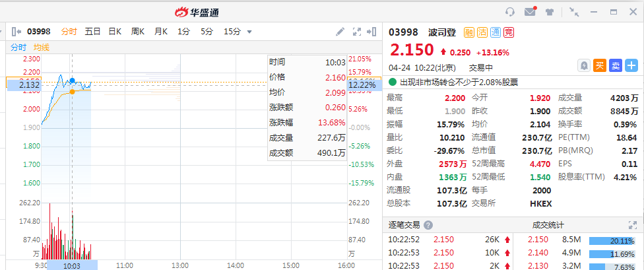Click the 波司登 stock name
The width and height of the screenshot is (644, 270).
pyautogui.click(x=442, y=32)
